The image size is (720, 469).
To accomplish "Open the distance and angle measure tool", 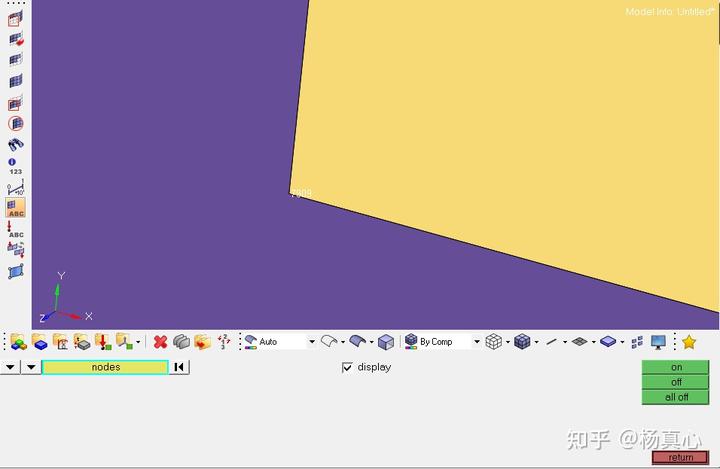I will (x=16, y=187).
